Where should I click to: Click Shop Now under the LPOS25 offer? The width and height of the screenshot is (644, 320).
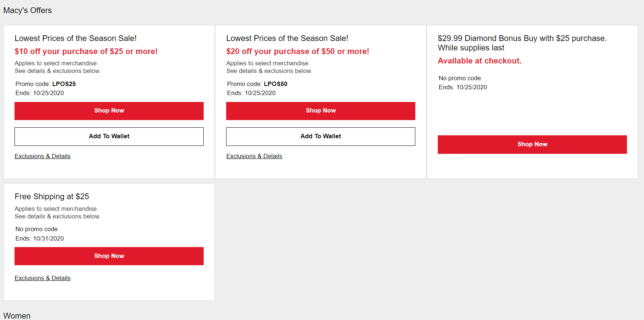click(x=109, y=111)
